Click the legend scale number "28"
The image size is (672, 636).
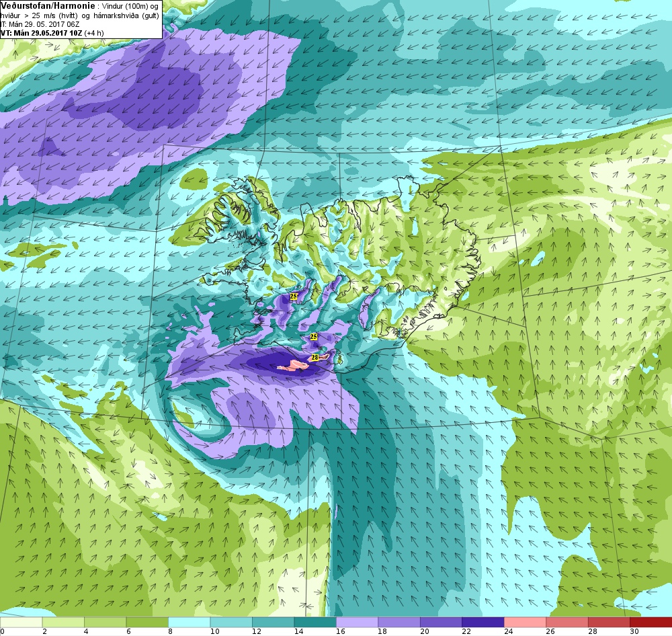pyautogui.click(x=593, y=631)
